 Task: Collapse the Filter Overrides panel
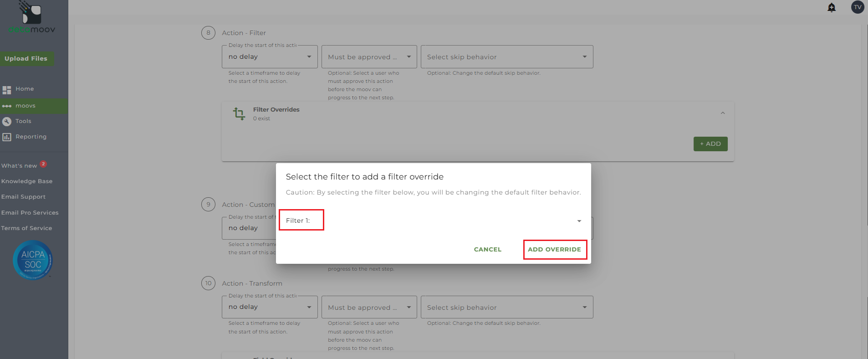[723, 113]
